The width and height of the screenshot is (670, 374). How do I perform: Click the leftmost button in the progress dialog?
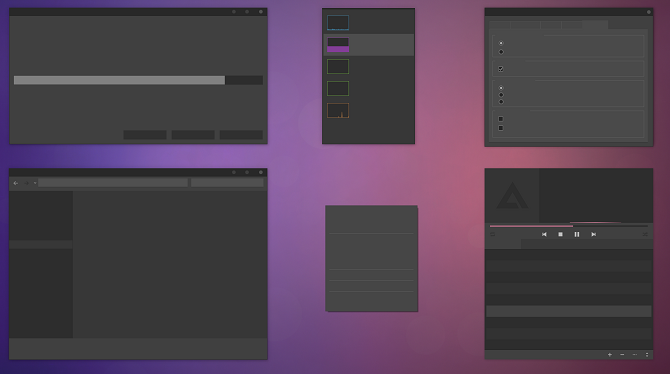coord(145,135)
